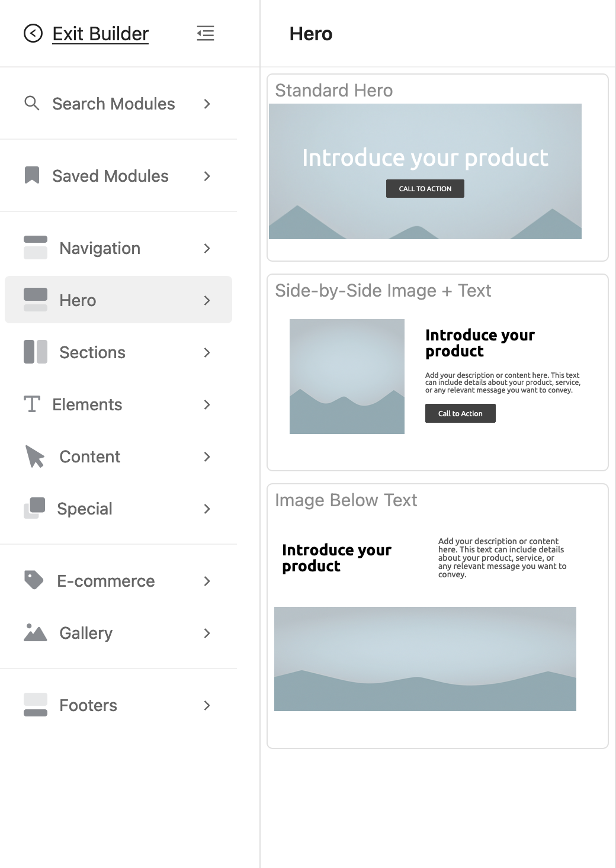616x868 pixels.
Task: Expand the Footers category chevron
Action: tap(207, 705)
